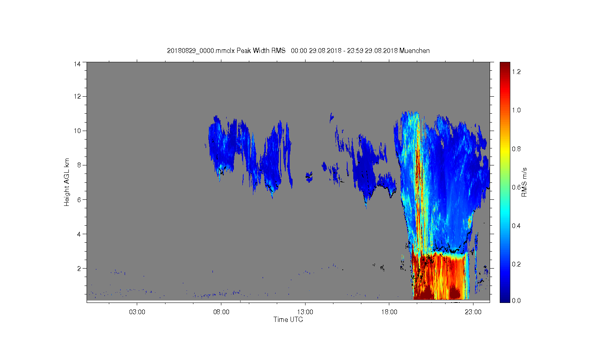Screen dimensions: 607x364
Task: Click the '18:00' time tick label
Action: 389,312
